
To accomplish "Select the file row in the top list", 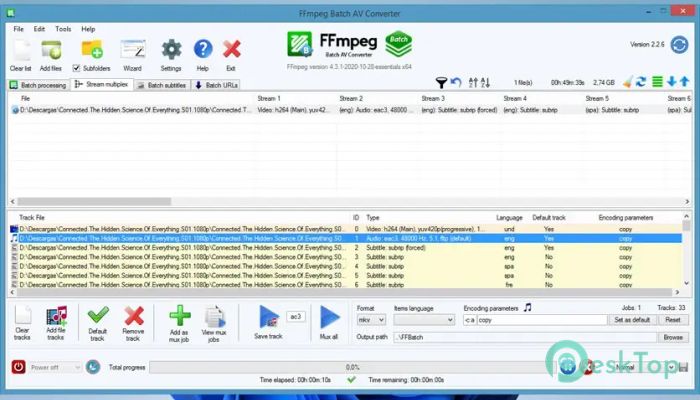I will click(350, 110).
